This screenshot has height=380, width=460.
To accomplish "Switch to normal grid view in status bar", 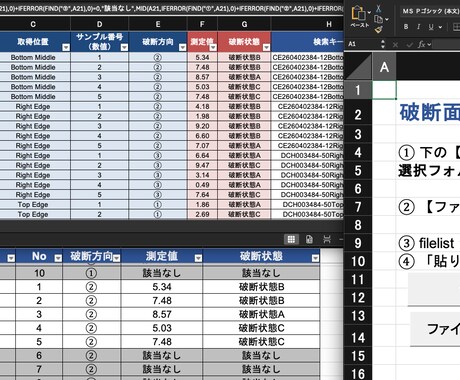I will [x=291, y=239].
